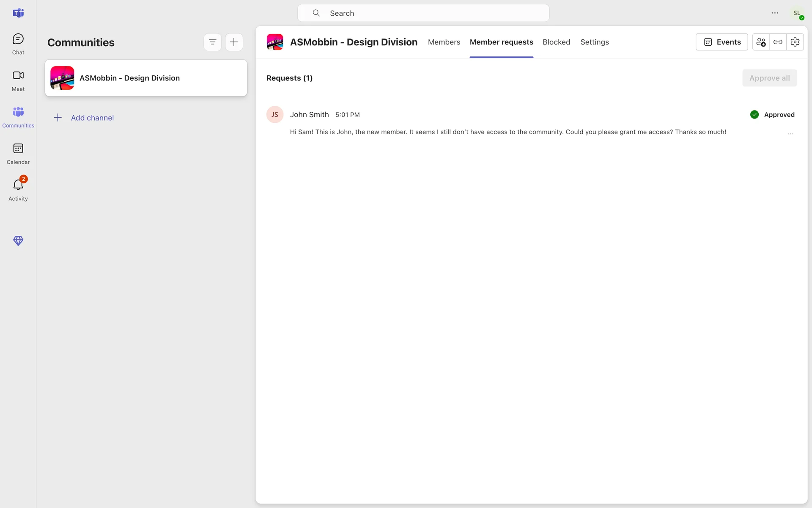Click the Search input field
The width and height of the screenshot is (812, 508).
(x=423, y=13)
